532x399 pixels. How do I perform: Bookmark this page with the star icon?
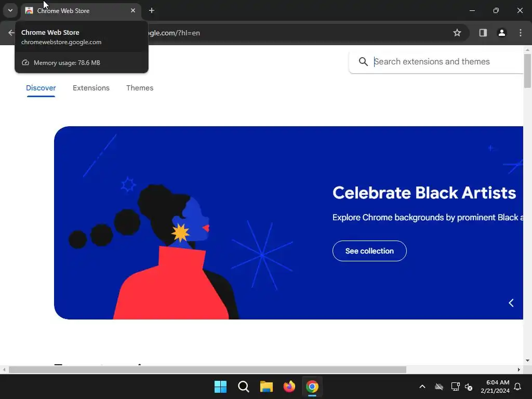click(457, 33)
